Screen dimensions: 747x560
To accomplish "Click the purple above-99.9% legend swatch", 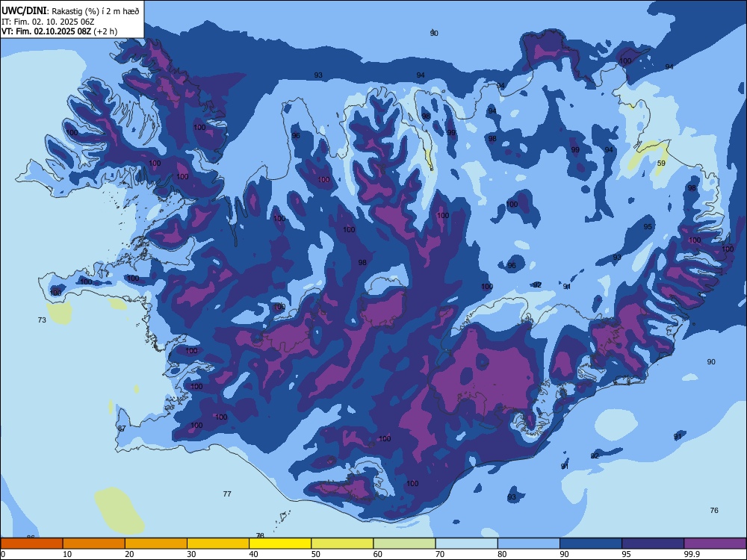I will (x=715, y=544).
